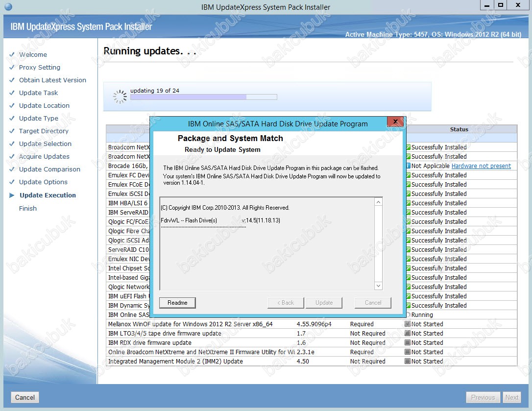Click the IBM ServeRAID row
Image resolution: width=532 pixels, height=411 pixels.
128,213
